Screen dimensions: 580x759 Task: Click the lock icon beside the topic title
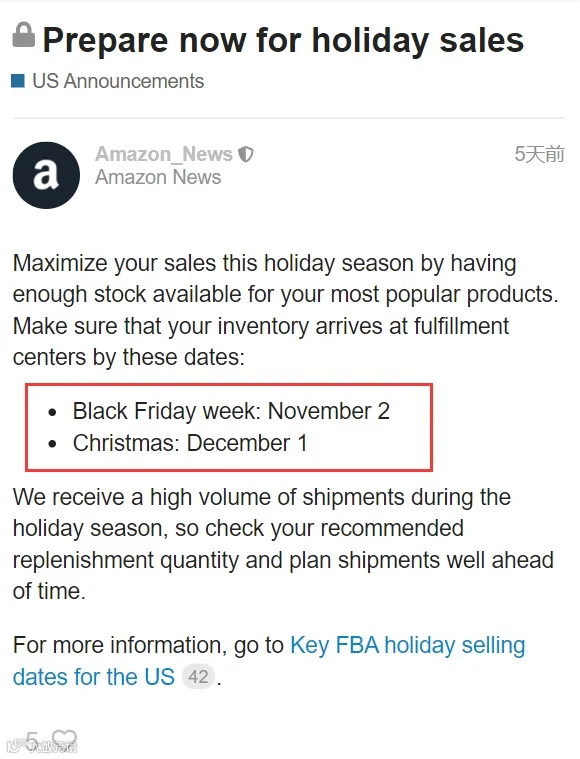pyautogui.click(x=23, y=35)
